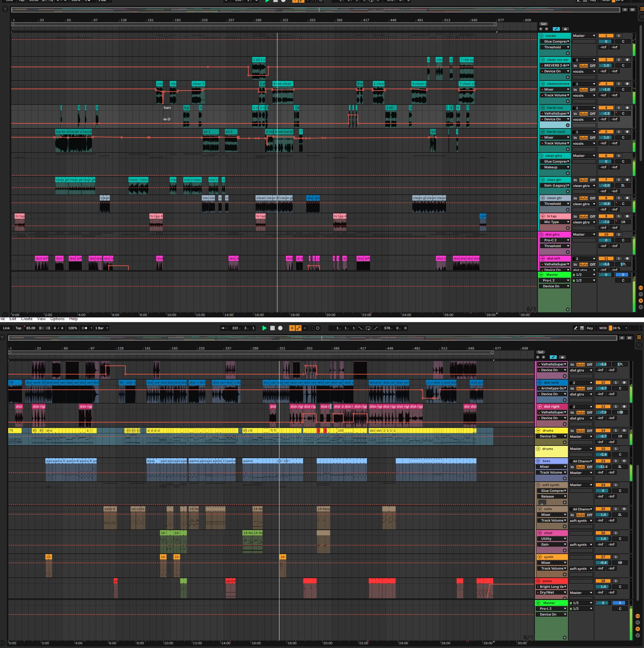Adjust bass track volume slider showing -13.6
The width and height of the screenshot is (644, 648).
click(x=603, y=467)
